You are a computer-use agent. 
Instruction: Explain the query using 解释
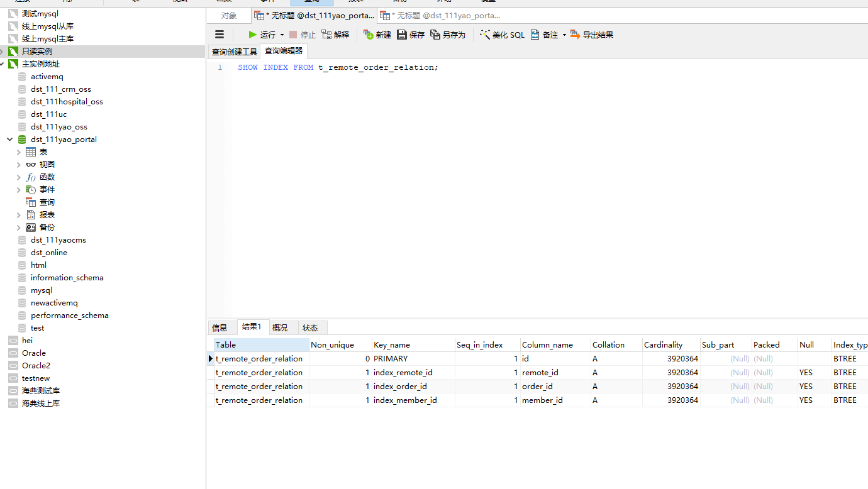coord(335,35)
